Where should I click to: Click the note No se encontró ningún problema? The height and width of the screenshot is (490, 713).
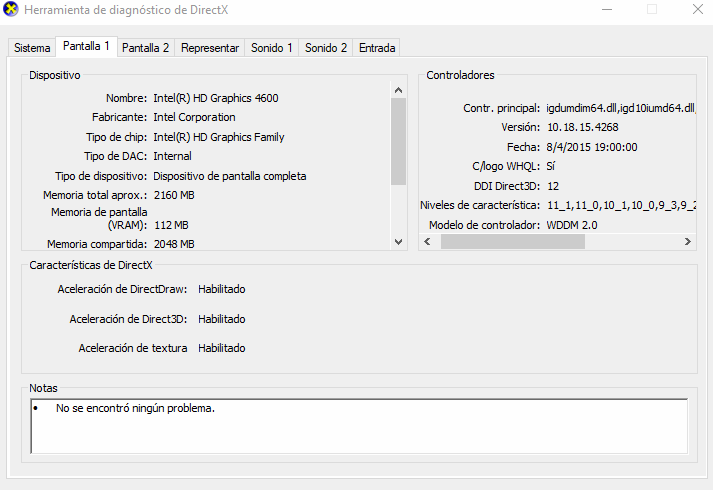[x=135, y=408]
